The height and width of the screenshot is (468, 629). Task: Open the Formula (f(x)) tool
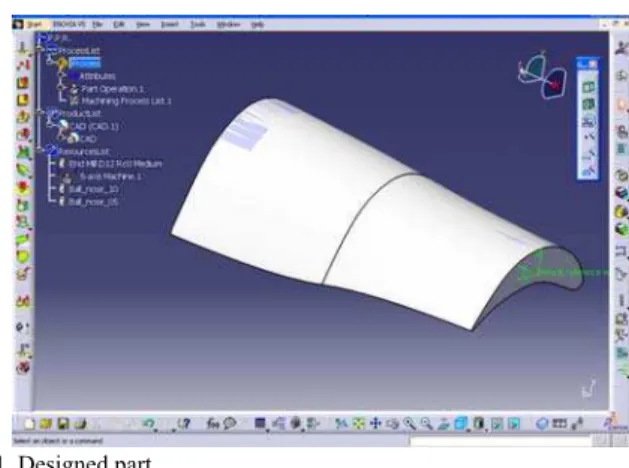coord(212,423)
